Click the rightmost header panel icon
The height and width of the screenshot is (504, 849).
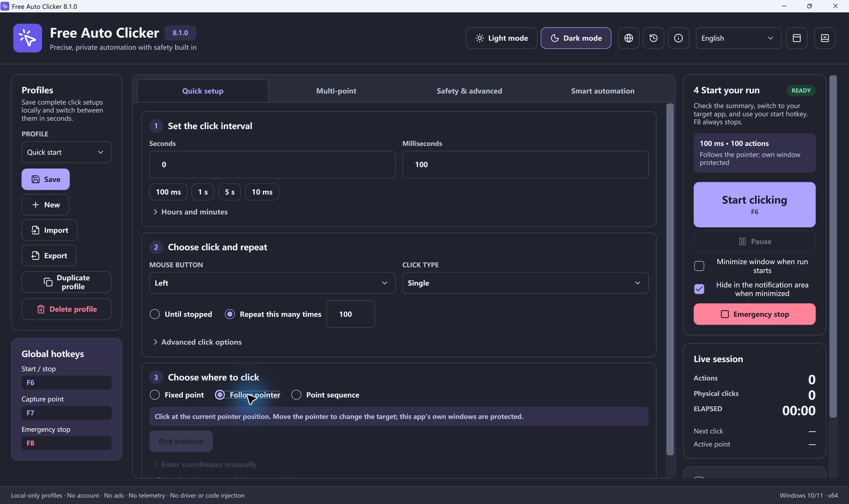825,38
